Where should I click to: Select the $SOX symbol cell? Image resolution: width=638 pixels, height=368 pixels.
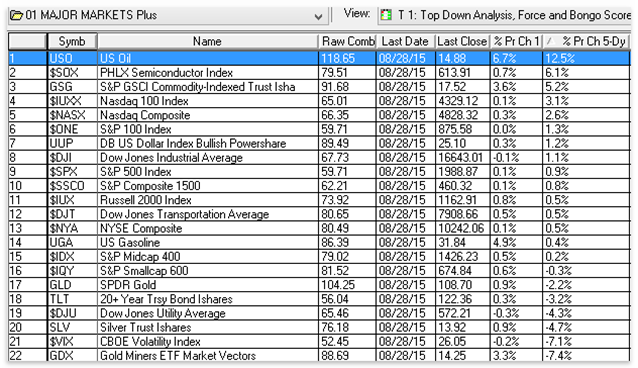click(x=72, y=72)
